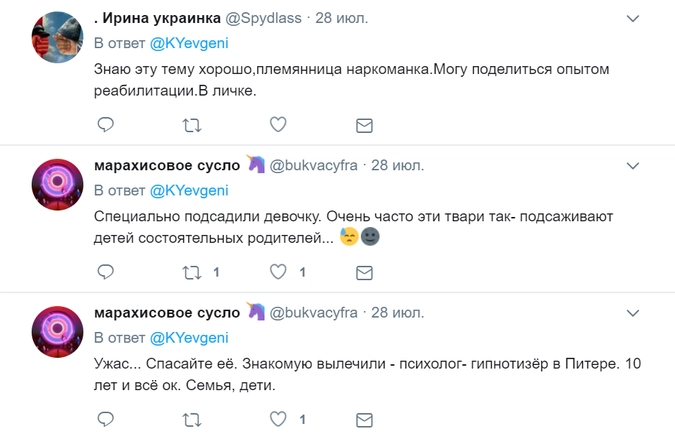Reply to tweet starting with 'Специально подсадили'
Image resolution: width=675 pixels, height=439 pixels.
coord(105,271)
